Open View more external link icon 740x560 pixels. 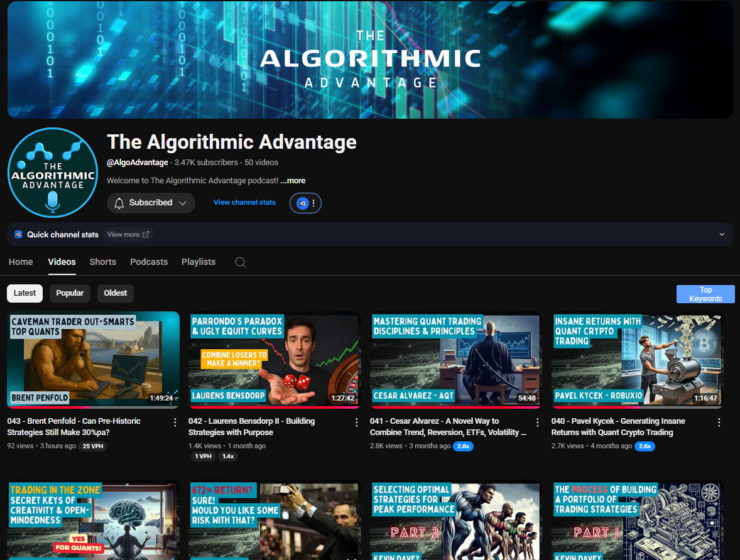click(146, 234)
